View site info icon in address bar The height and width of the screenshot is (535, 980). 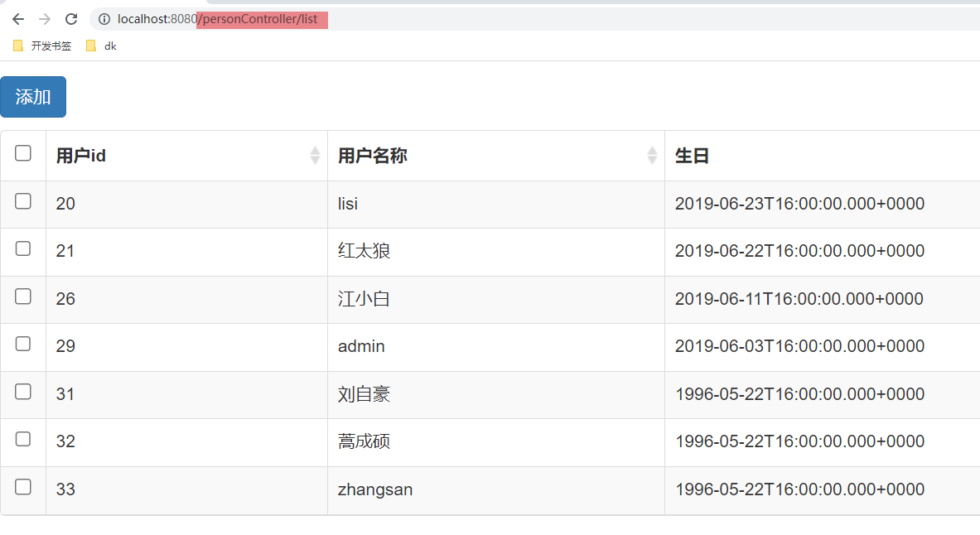pyautogui.click(x=104, y=19)
